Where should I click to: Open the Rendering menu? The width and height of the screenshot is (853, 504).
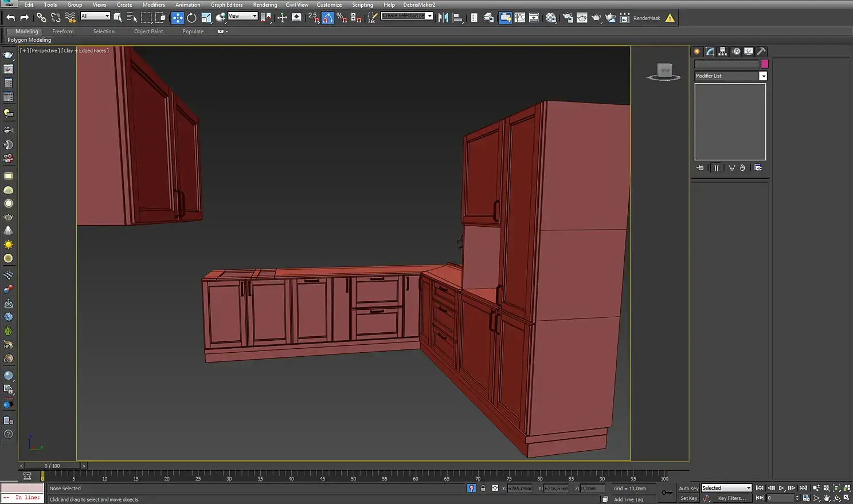point(264,5)
